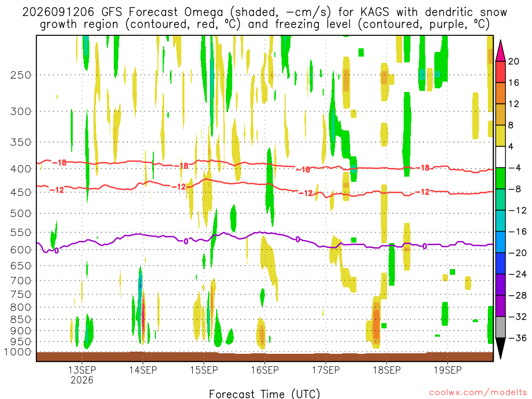Screen dimensions: 532x399
Task: Click the 850 pressure level label
Action: pyautogui.click(x=20, y=320)
